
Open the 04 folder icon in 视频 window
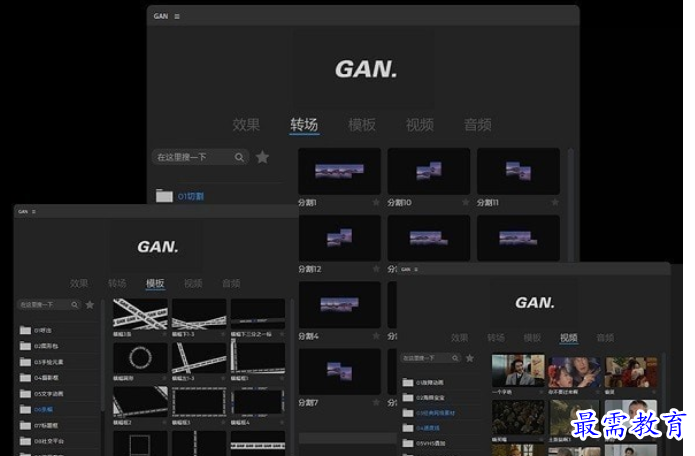[x=408, y=428]
